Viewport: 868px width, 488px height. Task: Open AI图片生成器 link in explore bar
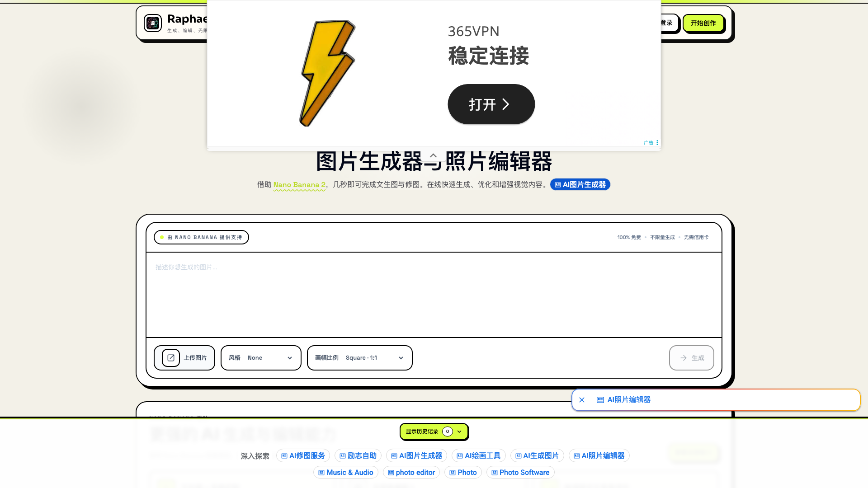tap(416, 456)
